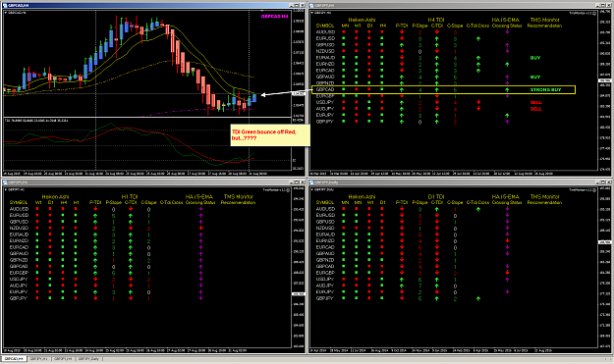
Task: Click the USDJPY C-Tdi Cross red arrow, H4 dashboard
Action: click(x=478, y=102)
